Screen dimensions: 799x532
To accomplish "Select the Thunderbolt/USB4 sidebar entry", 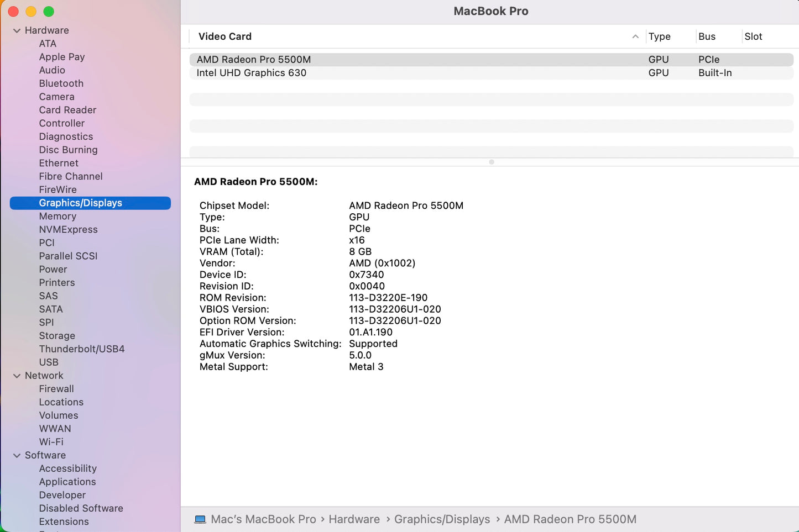I will 81,349.
